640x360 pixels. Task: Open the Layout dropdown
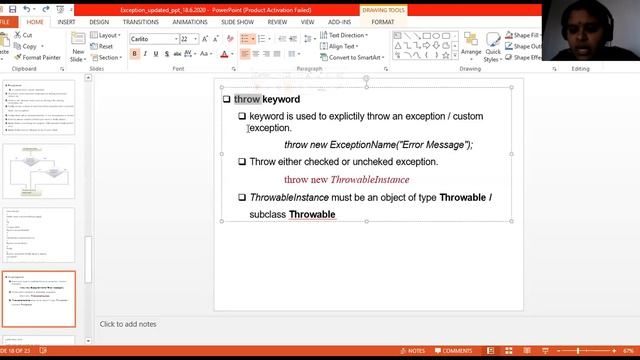click(105, 35)
